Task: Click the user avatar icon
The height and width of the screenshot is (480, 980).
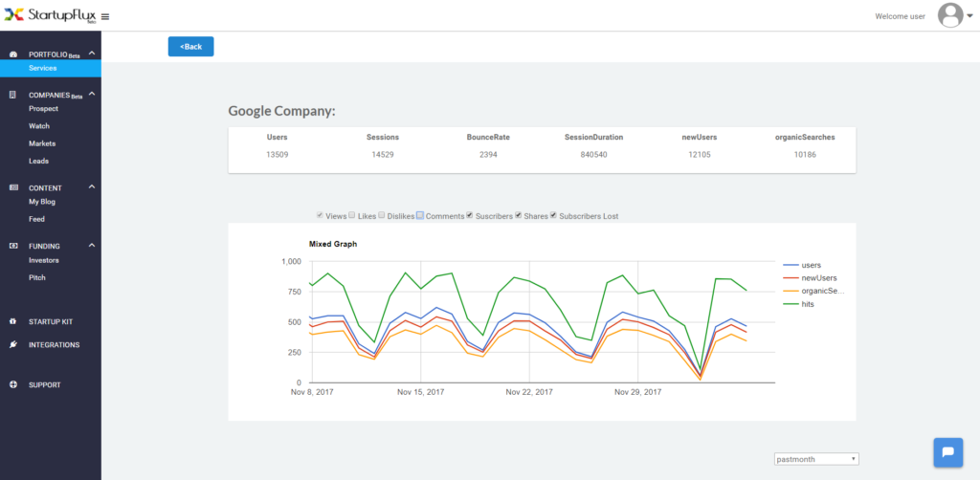Action: [950, 15]
